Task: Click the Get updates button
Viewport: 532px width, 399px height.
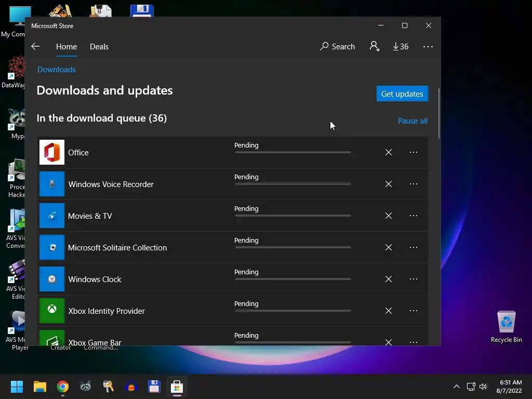Action: pos(402,94)
